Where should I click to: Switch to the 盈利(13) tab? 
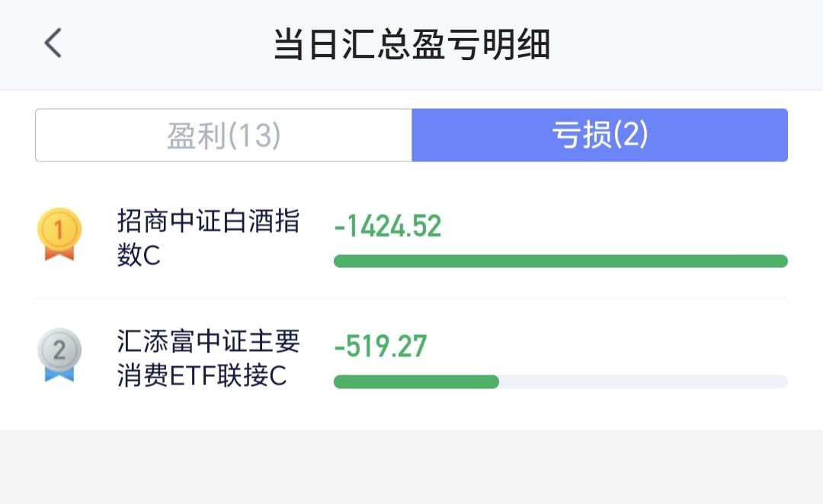pyautogui.click(x=223, y=136)
